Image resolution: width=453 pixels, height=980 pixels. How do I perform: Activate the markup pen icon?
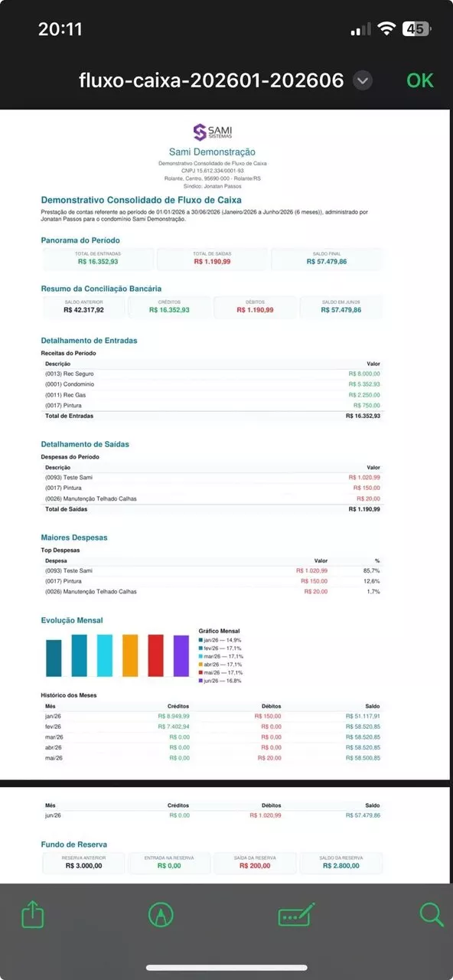[x=161, y=914]
